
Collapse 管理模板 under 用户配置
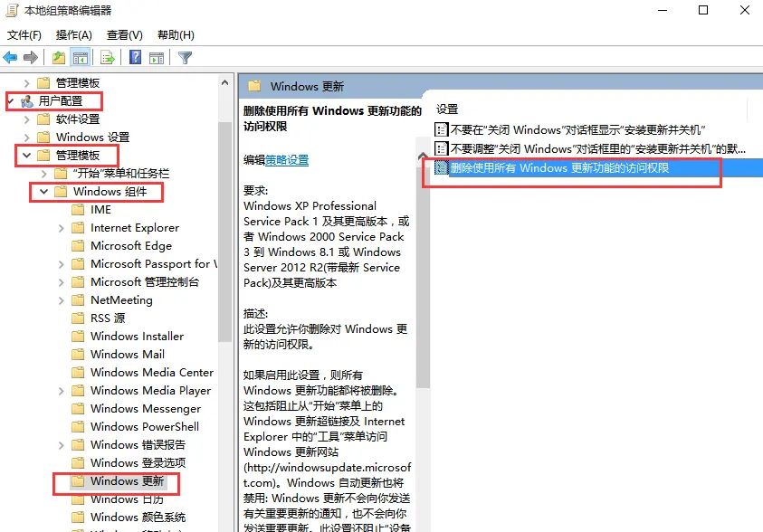coord(27,155)
